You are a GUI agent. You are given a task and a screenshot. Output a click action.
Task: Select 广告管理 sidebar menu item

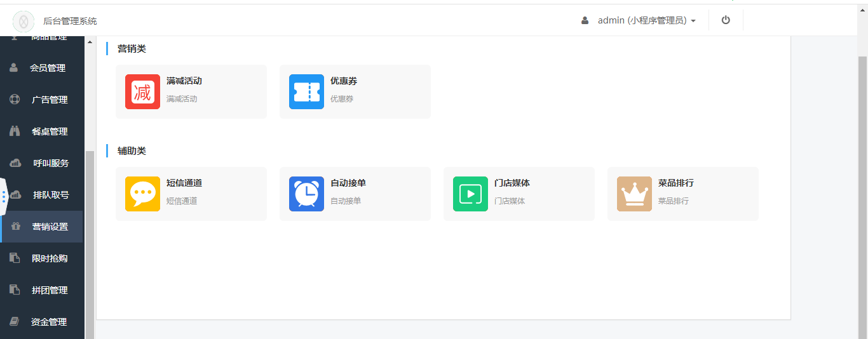tap(50, 100)
